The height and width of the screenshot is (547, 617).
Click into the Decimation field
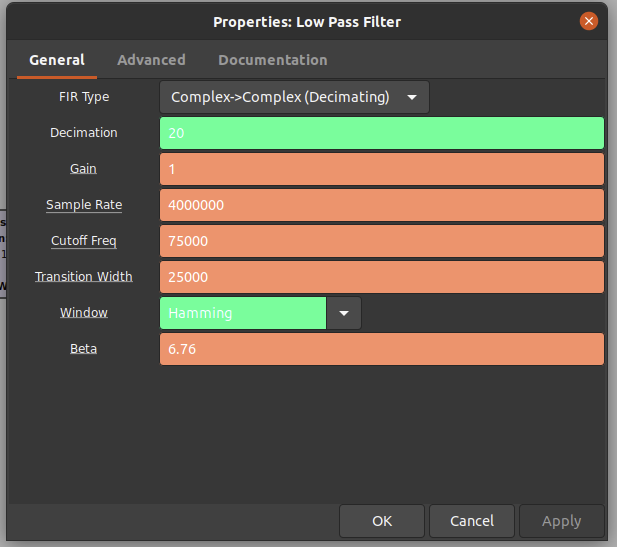click(382, 133)
